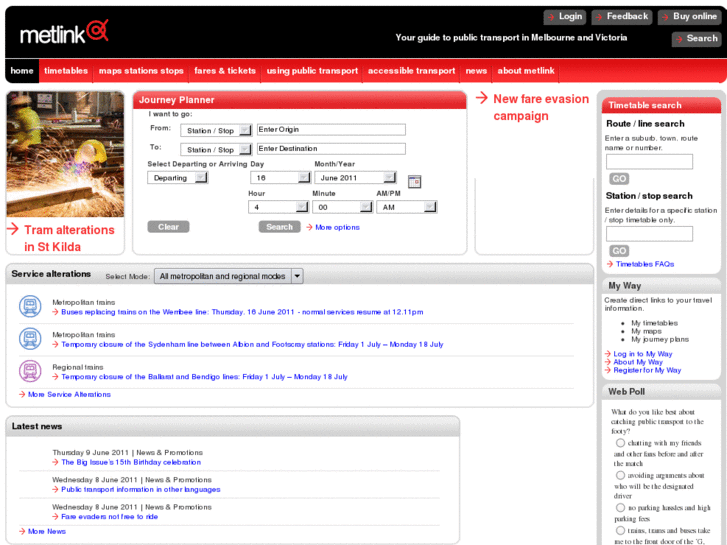
Task: Click the purple regional trains icon
Action: point(30,371)
